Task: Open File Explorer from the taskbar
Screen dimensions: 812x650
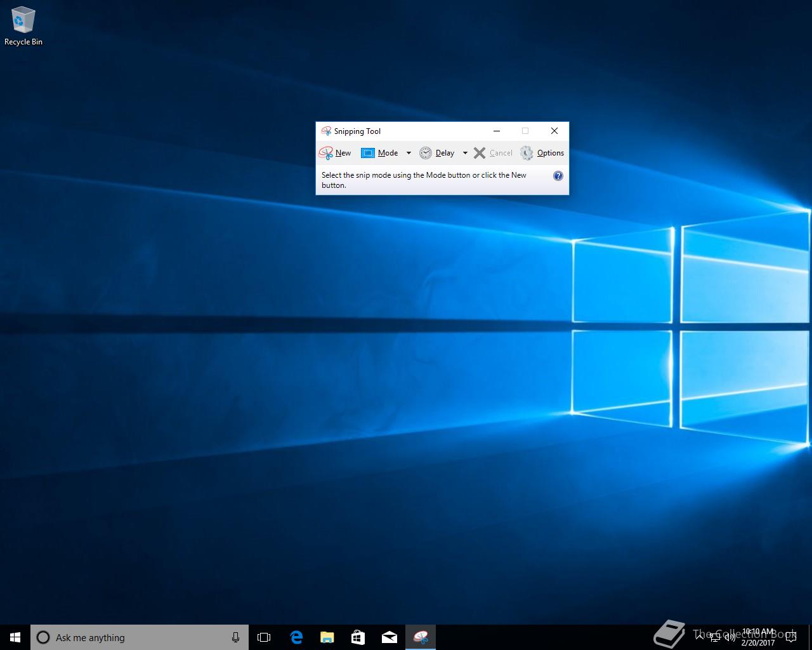Action: pyautogui.click(x=327, y=637)
